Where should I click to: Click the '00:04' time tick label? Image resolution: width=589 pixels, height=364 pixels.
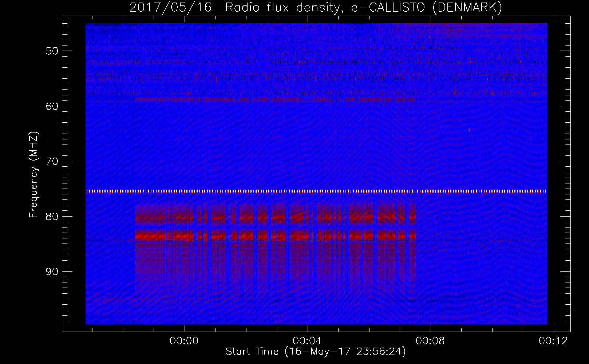307,341
